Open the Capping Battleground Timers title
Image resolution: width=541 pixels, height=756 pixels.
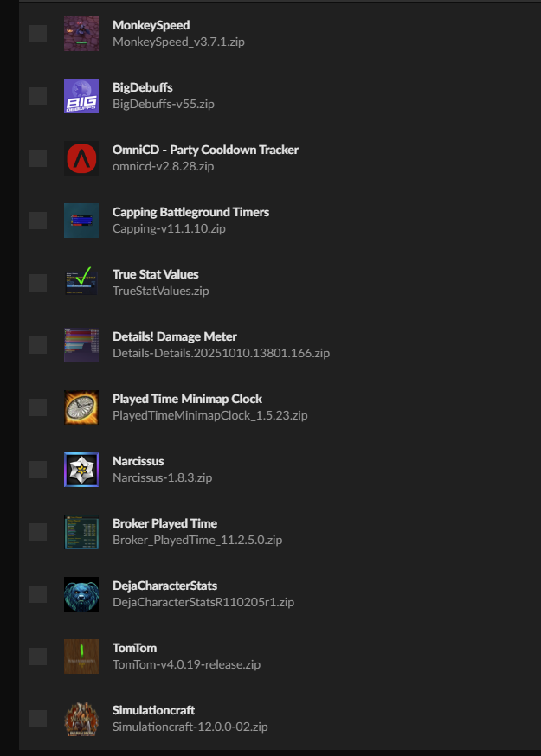[190, 212]
